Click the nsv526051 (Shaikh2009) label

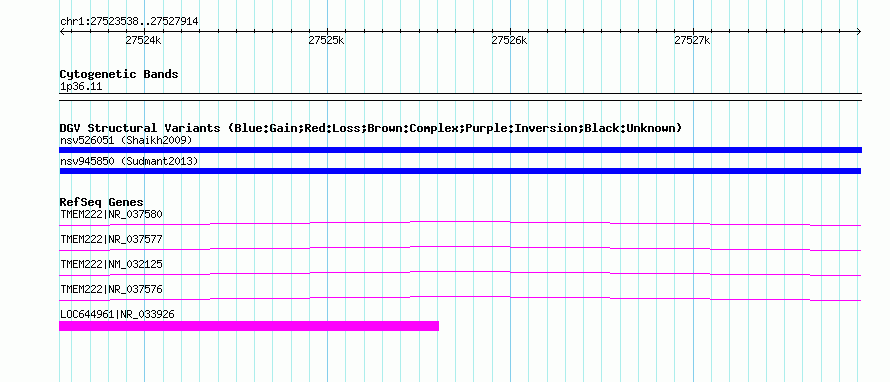click(126, 140)
